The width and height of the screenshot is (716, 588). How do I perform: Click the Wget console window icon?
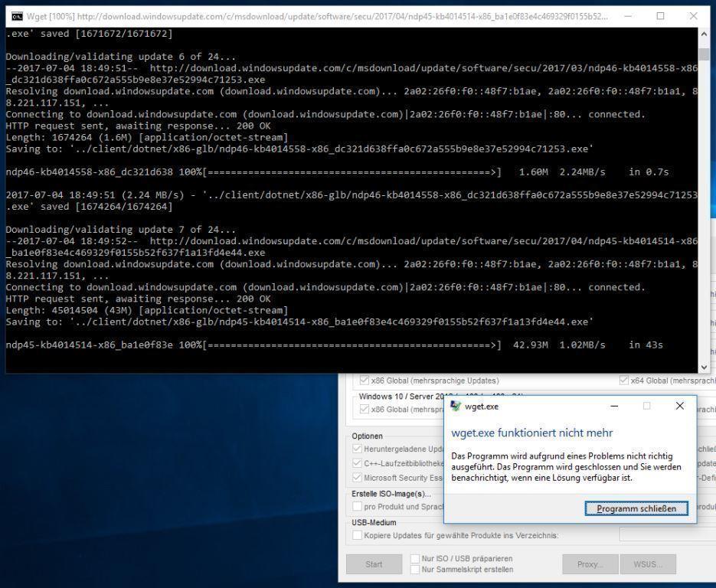pos(15,16)
